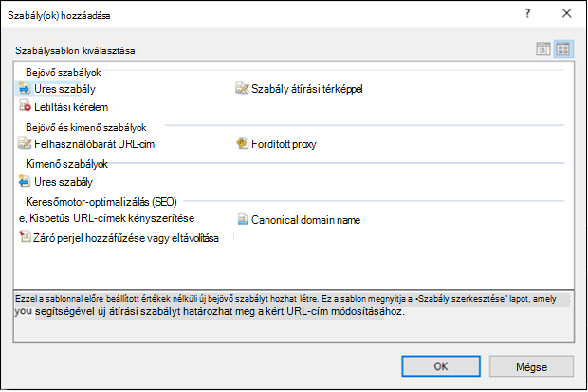Switch to details list view icon
This screenshot has height=392, width=588.
543,48
